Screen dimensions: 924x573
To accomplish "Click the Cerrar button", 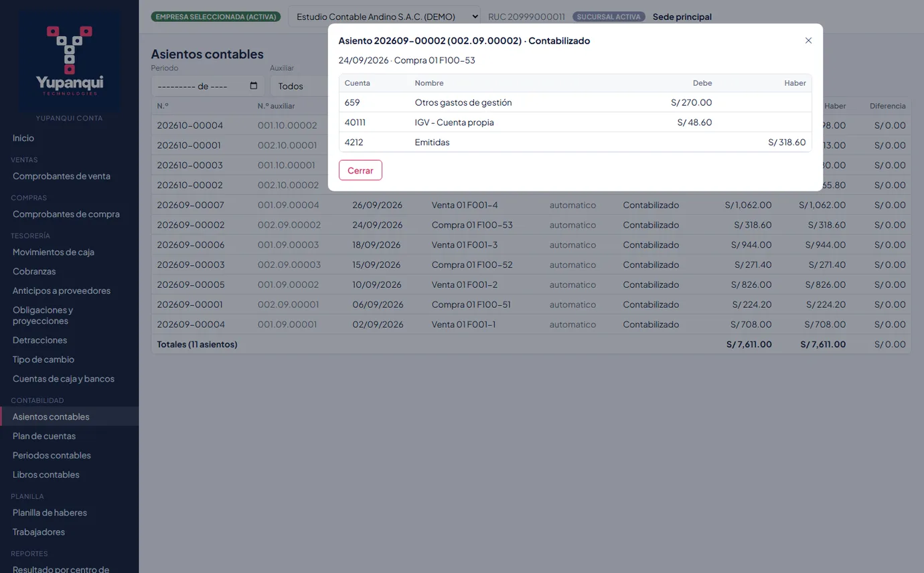I will 360,170.
